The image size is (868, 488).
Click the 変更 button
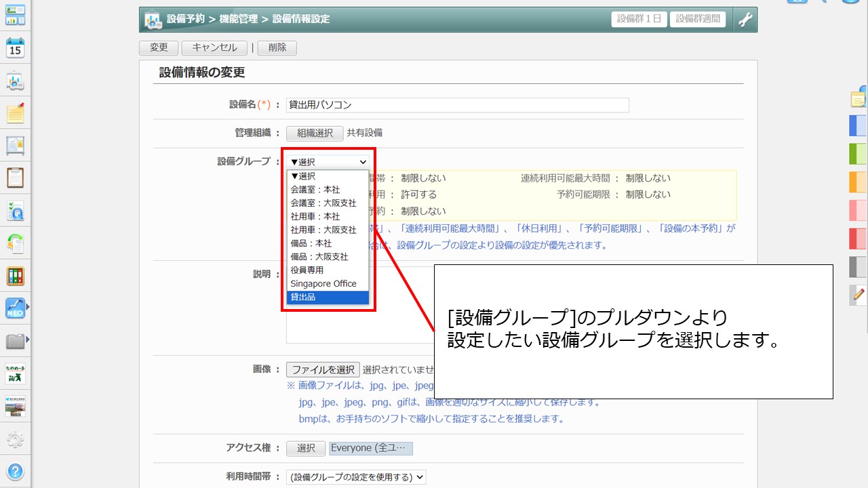pos(159,47)
